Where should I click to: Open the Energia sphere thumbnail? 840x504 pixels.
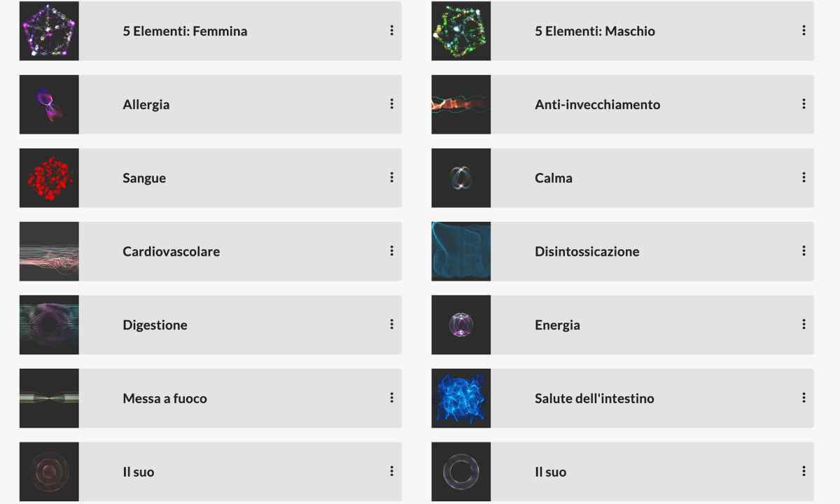pyautogui.click(x=461, y=325)
